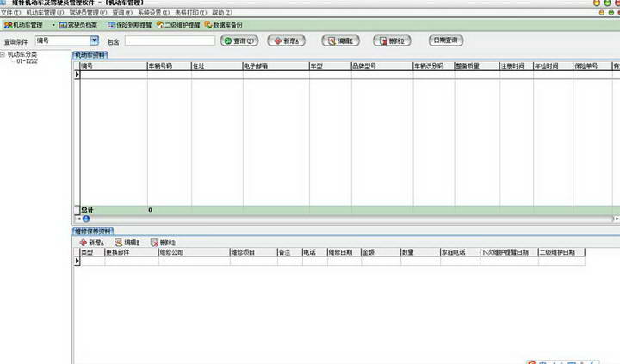Image resolution: width=620 pixels, height=364 pixels.
Task: Click the 车辆号码 column header
Action: click(170, 65)
